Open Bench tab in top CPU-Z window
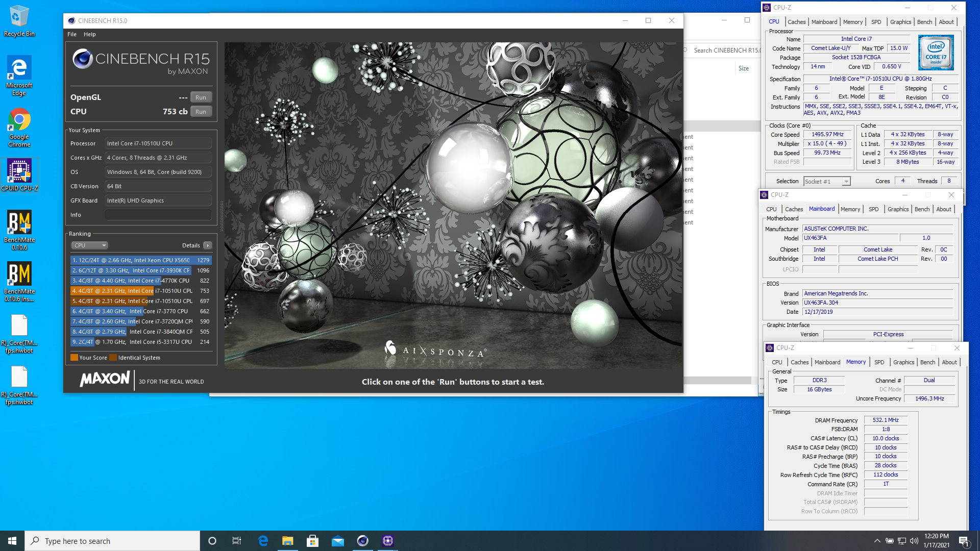The width and height of the screenshot is (980, 551). click(x=925, y=22)
